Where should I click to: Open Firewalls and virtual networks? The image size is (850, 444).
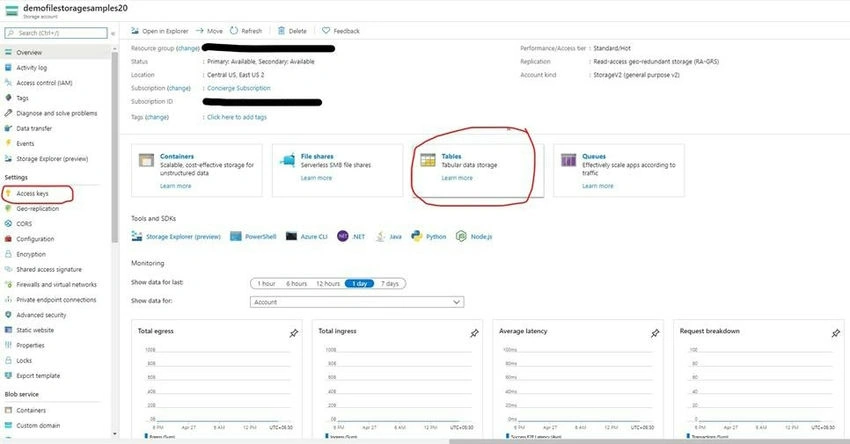pyautogui.click(x=56, y=284)
